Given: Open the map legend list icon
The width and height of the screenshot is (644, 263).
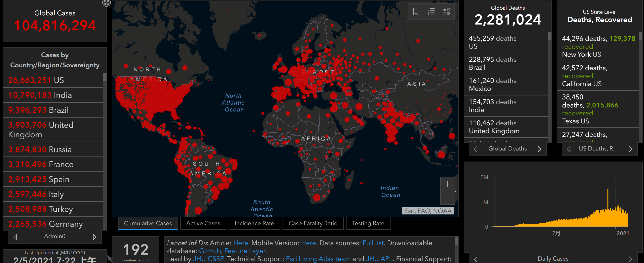Looking at the screenshot, I should [x=431, y=11].
